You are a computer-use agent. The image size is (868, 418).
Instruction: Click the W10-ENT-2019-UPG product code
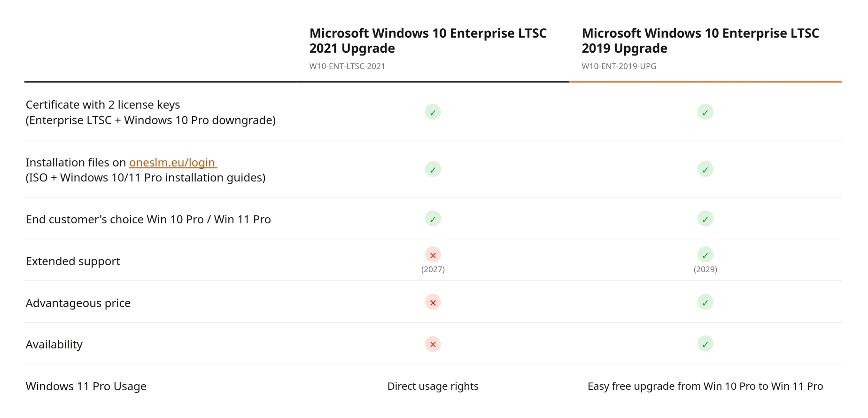click(619, 66)
